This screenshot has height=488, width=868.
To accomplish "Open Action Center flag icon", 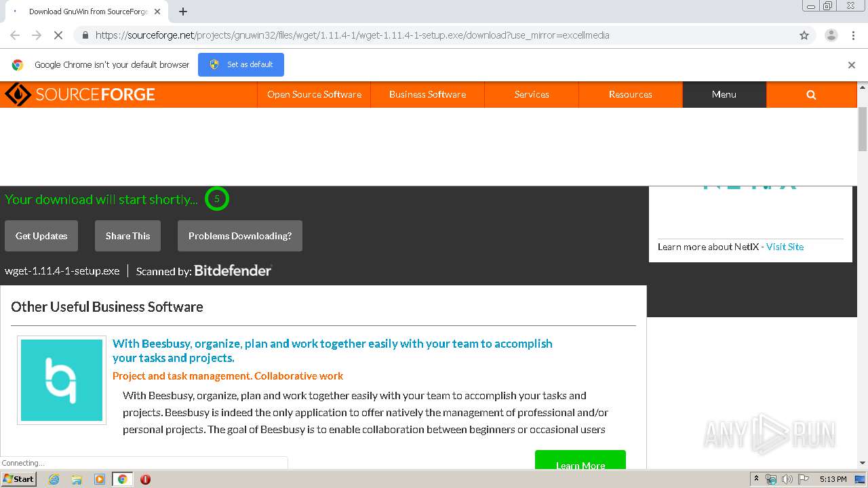I will pyautogui.click(x=804, y=479).
